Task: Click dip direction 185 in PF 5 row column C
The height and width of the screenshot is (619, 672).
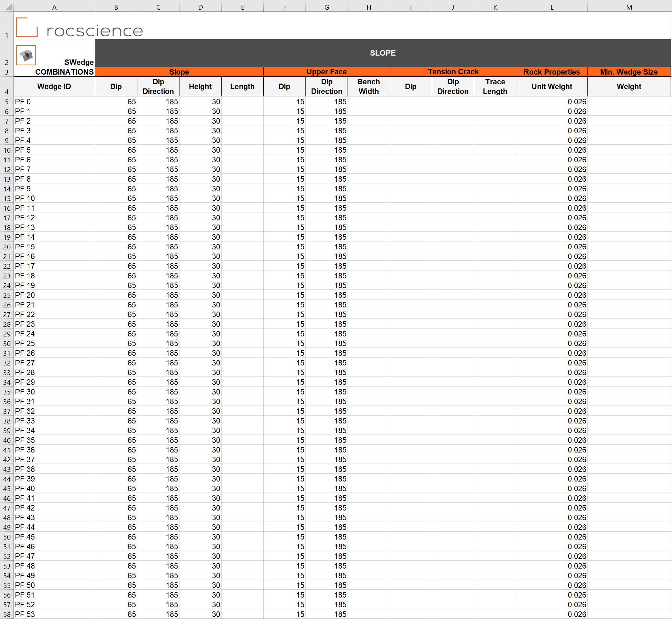Action: point(158,150)
